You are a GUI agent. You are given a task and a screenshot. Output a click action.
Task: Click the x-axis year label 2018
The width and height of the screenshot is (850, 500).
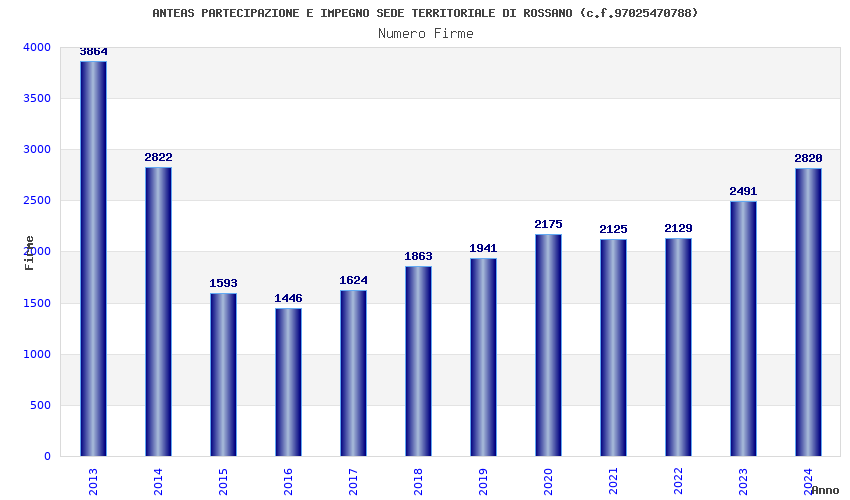(418, 482)
